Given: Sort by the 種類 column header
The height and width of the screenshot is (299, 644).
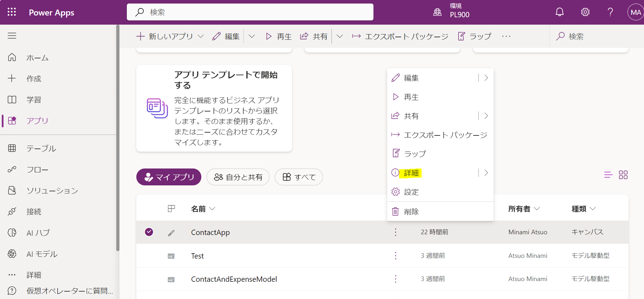Looking at the screenshot, I should [x=584, y=209].
